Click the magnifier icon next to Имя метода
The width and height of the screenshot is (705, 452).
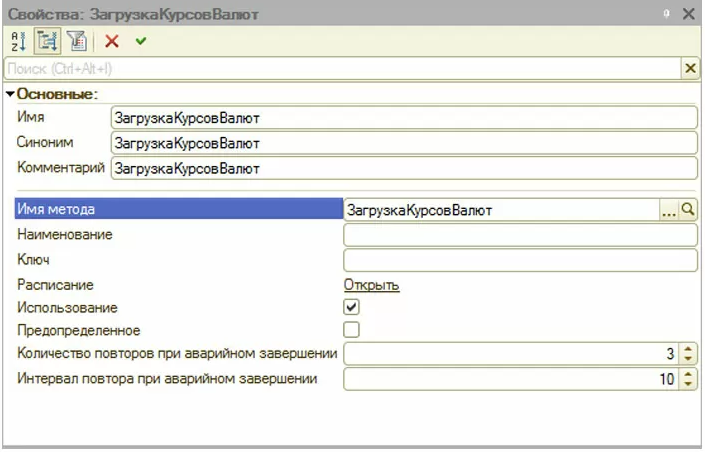(688, 210)
